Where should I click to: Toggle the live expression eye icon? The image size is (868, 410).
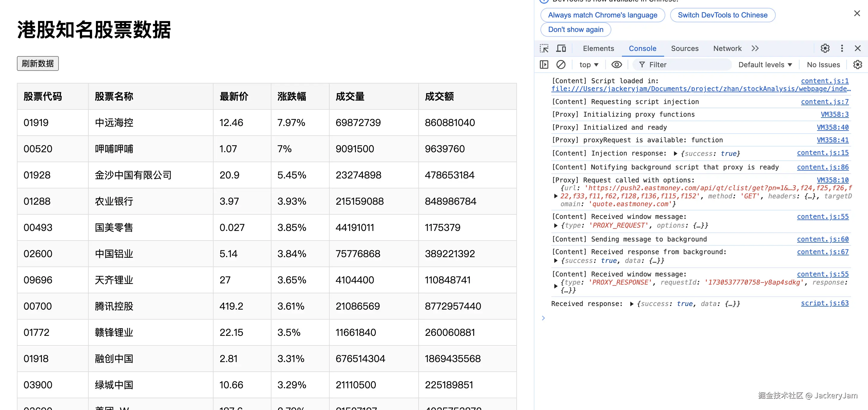617,64
